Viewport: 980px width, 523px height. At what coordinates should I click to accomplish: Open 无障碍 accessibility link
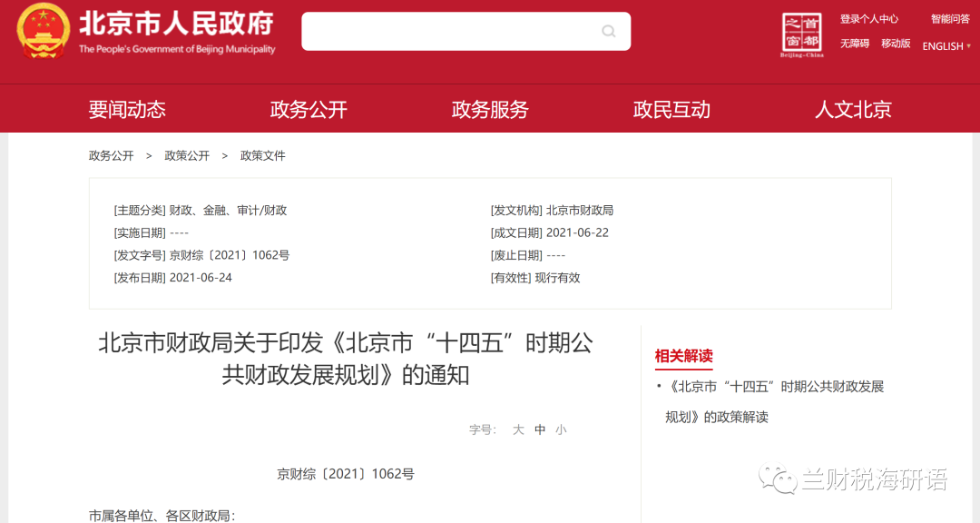(855, 44)
